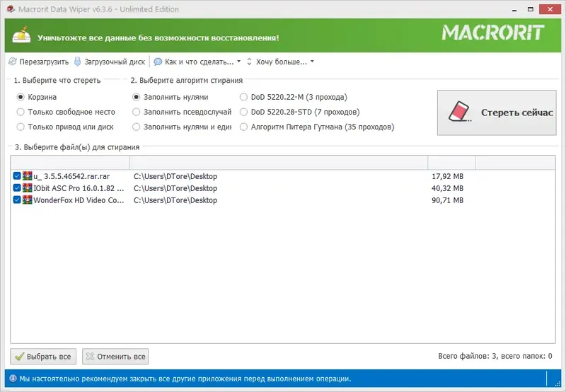Select Только свободное место option
Screen dimensions: 566x392
21,112
